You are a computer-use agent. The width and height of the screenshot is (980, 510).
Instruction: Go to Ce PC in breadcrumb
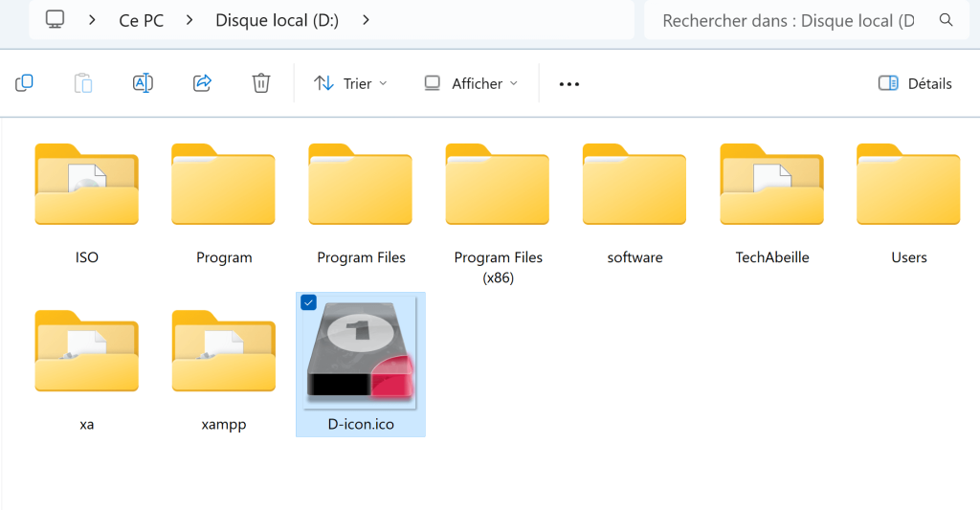[141, 20]
